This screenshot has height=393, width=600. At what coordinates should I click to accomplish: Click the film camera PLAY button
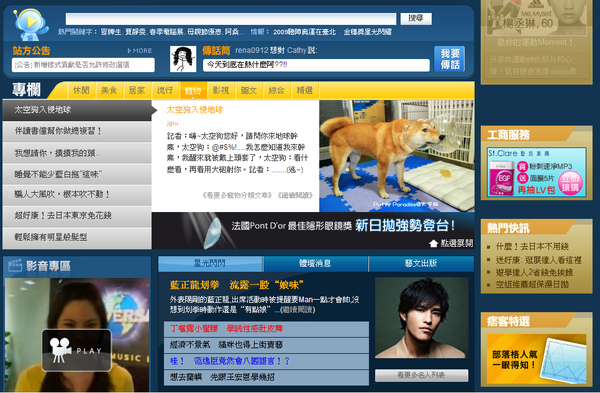(77, 350)
